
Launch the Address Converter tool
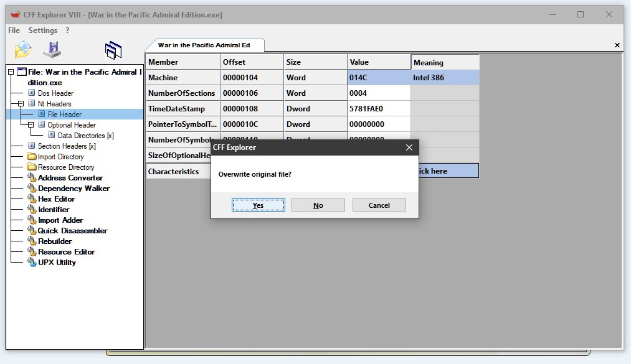pyautogui.click(x=70, y=177)
